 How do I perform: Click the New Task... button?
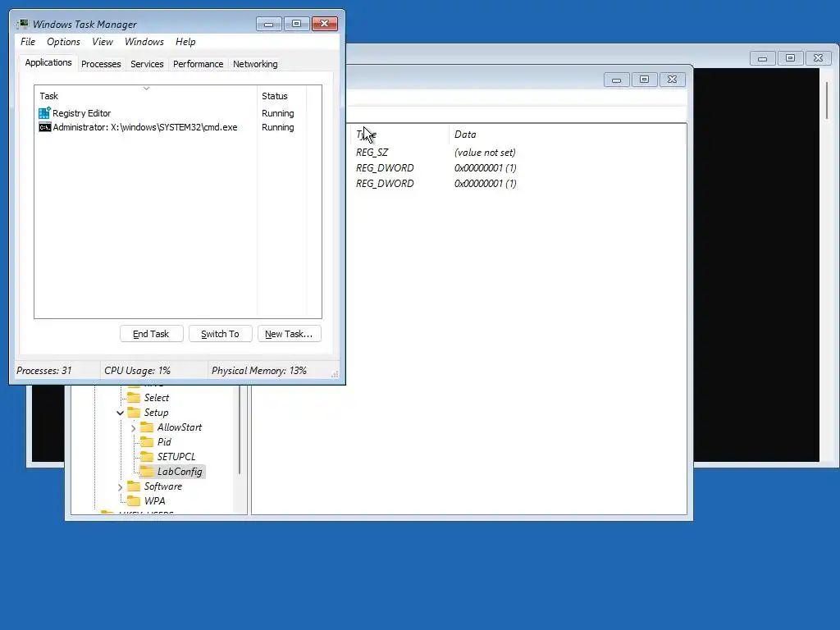[289, 334]
